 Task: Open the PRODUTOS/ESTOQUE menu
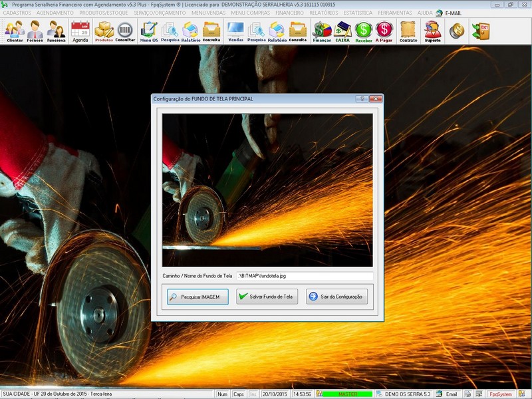104,13
